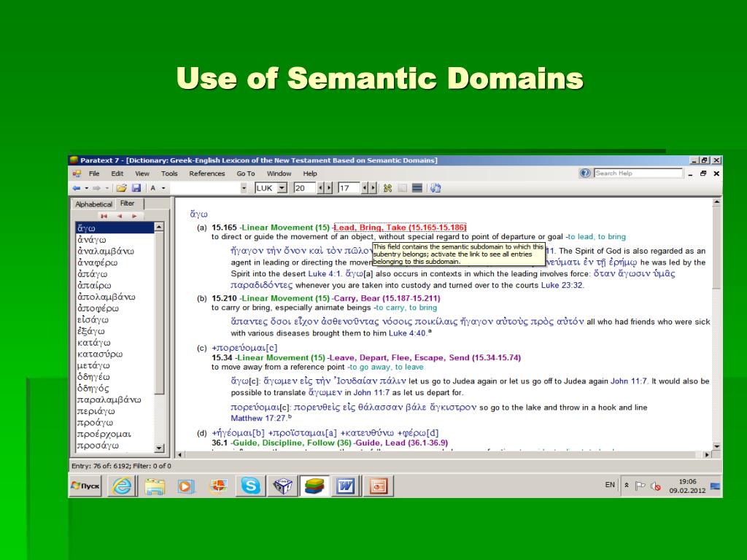Expand the empty toolbar combo box

(x=244, y=188)
